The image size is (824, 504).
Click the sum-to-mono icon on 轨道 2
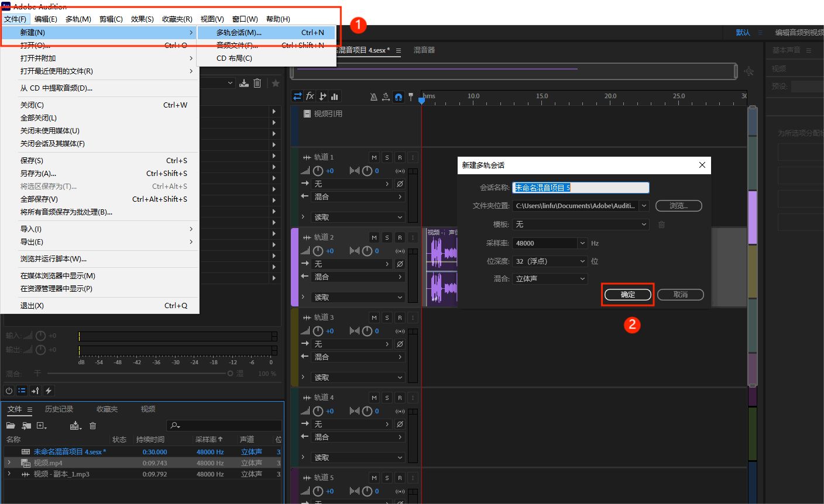pos(400,251)
